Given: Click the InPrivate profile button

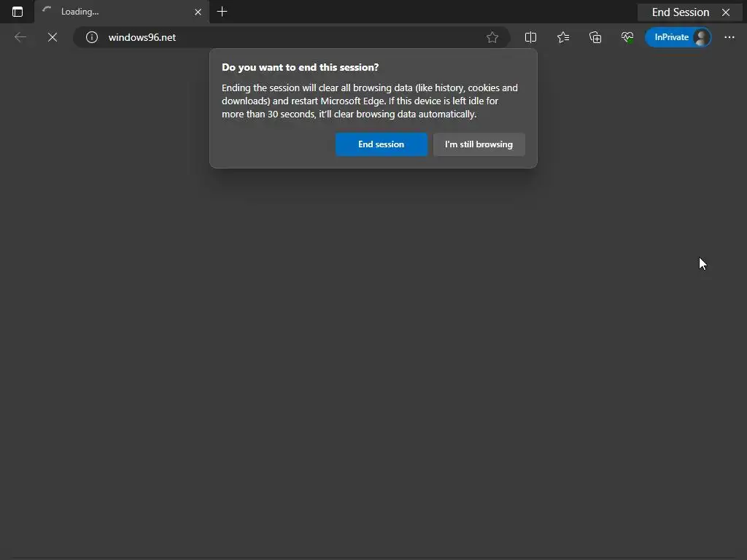Looking at the screenshot, I should (678, 37).
